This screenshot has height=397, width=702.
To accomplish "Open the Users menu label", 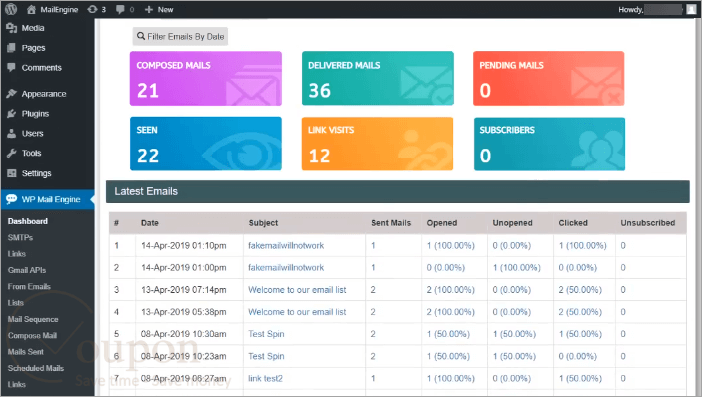I will click(33, 133).
